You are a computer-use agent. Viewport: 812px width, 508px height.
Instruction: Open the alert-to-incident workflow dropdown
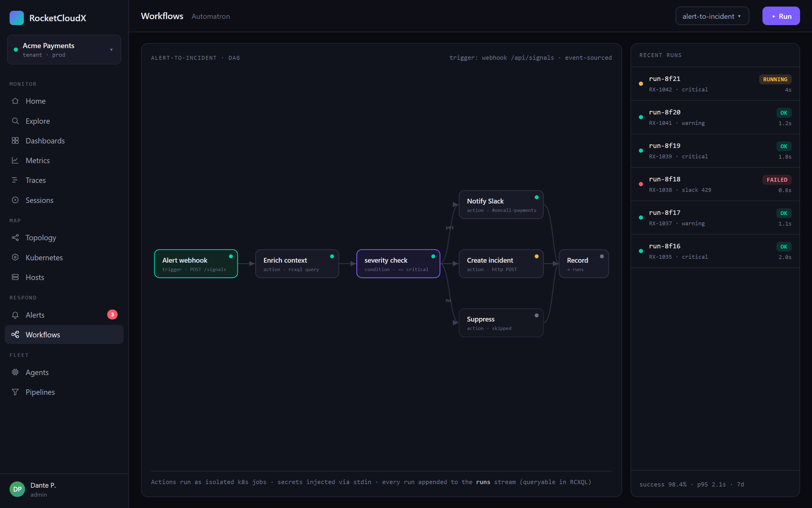712,16
